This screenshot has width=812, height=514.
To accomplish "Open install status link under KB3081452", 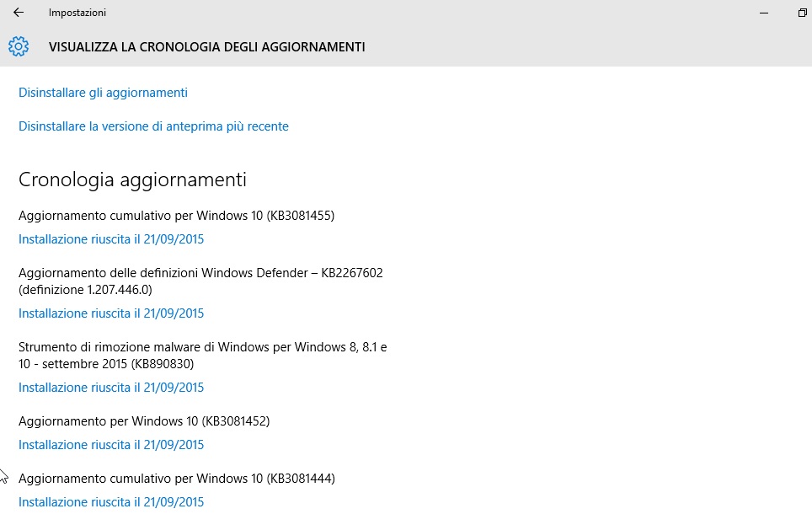I will [111, 445].
